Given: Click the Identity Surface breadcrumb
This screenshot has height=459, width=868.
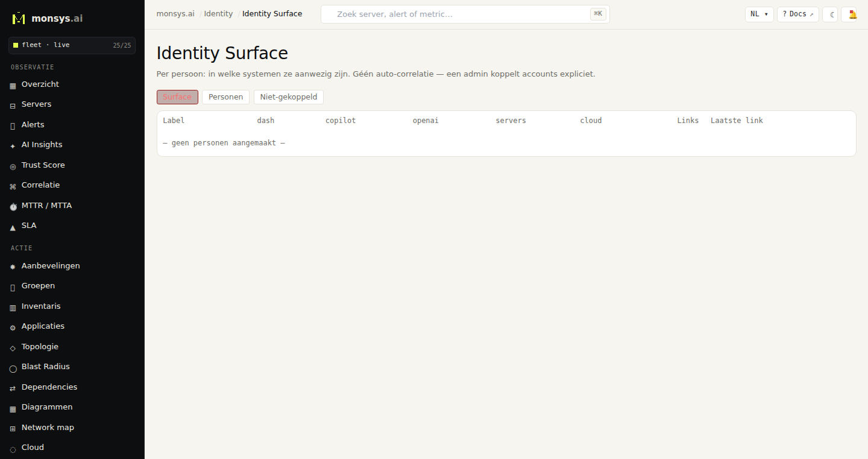Looking at the screenshot, I should pos(272,14).
